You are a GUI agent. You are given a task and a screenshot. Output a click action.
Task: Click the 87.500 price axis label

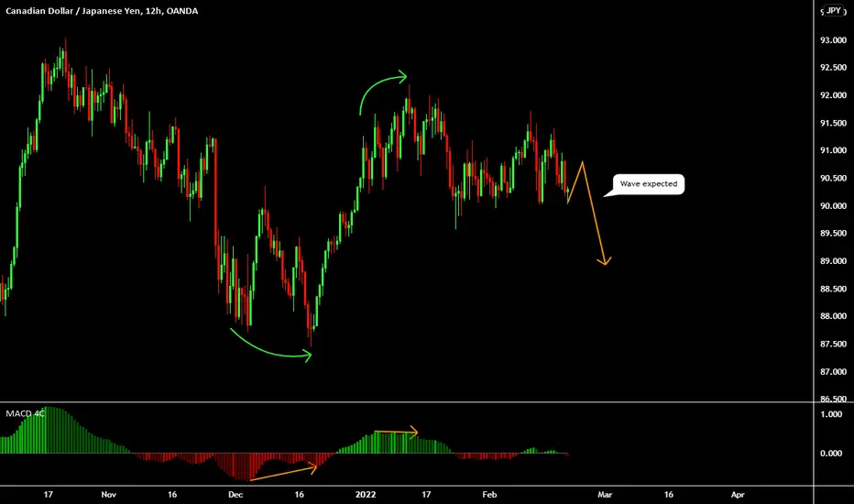click(x=833, y=344)
